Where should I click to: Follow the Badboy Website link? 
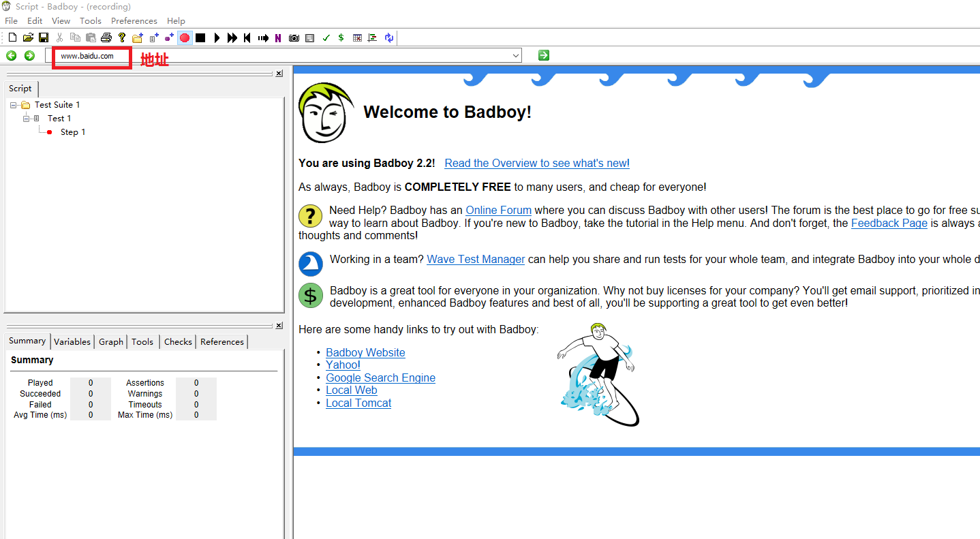coord(365,353)
